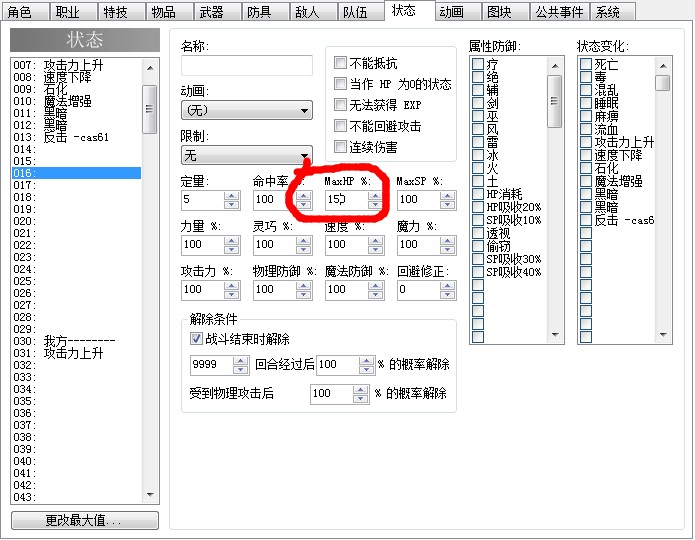Image resolution: width=695 pixels, height=540 pixels.
Task: Decrease 9999 回合 value with down arrow
Action: click(241, 369)
